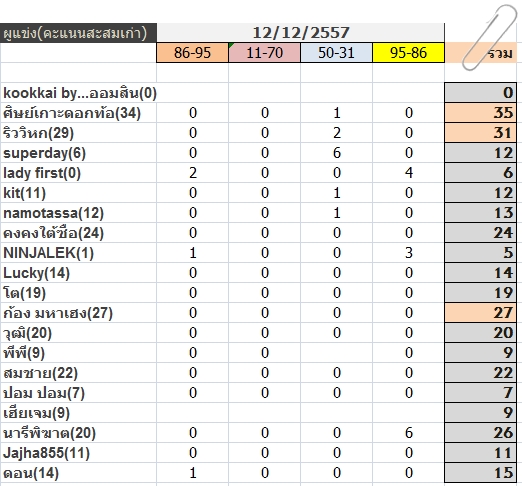Select the NINJALEK(1) name cell
Screen dimensions: 522x486
[78, 253]
